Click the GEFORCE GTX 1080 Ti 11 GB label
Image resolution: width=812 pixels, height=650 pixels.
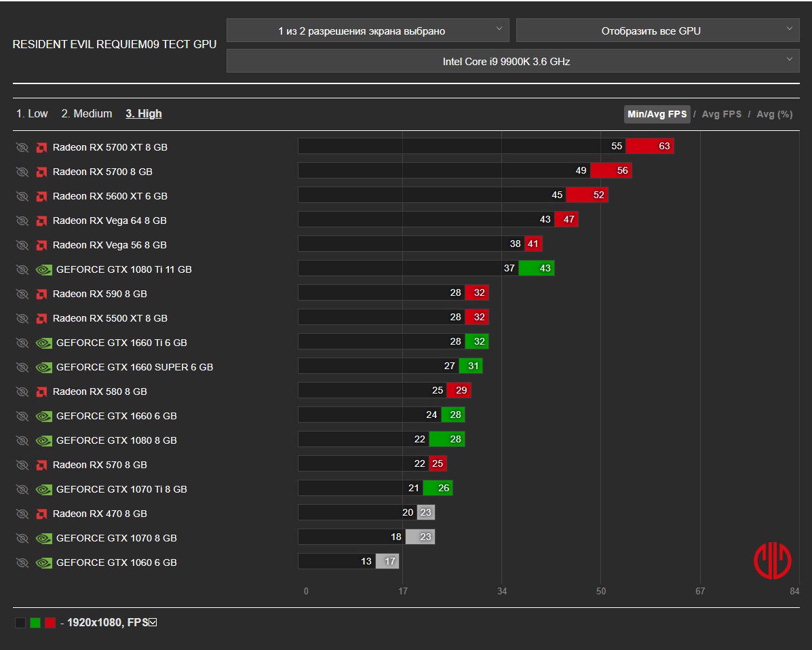123,269
